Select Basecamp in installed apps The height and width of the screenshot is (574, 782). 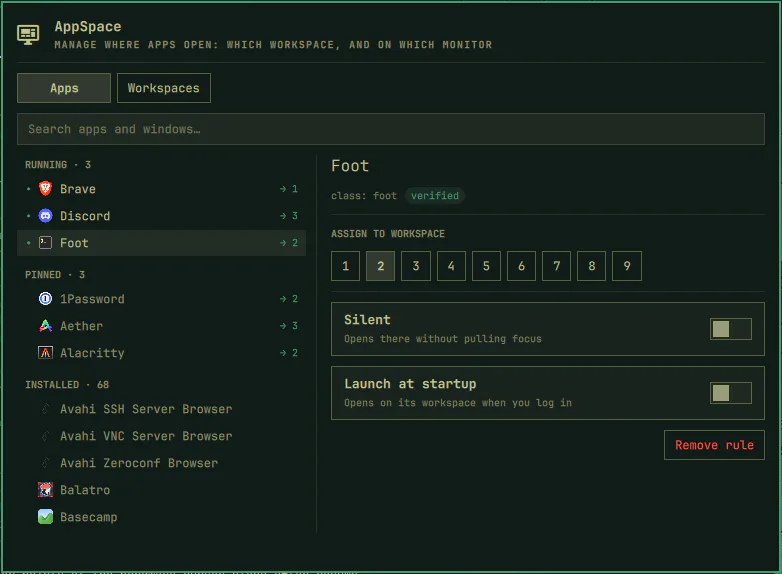tap(162, 517)
